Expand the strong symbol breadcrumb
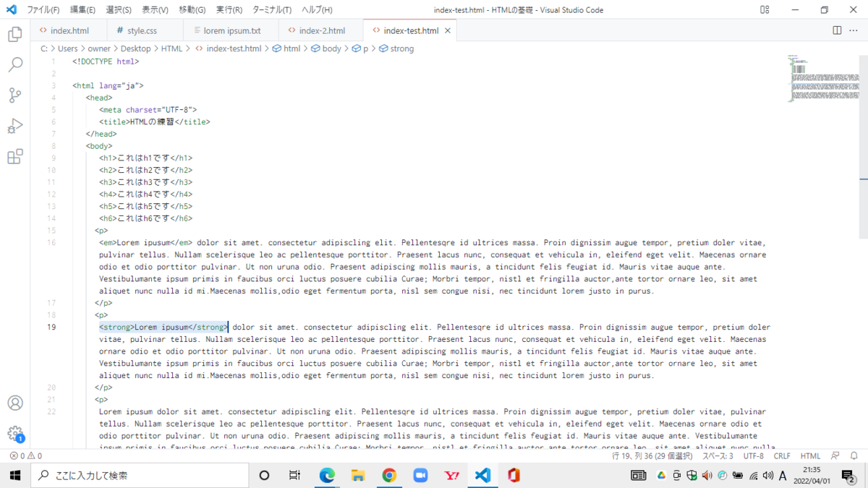868x488 pixels. 396,48
